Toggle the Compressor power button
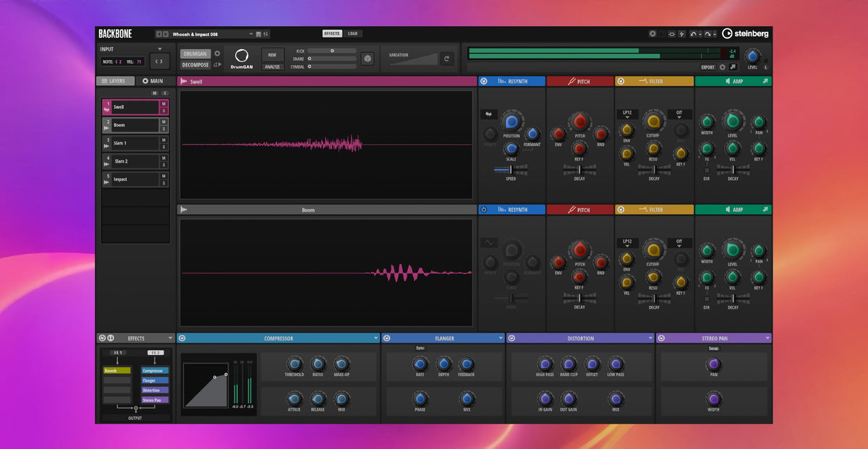The height and width of the screenshot is (449, 868). point(182,338)
